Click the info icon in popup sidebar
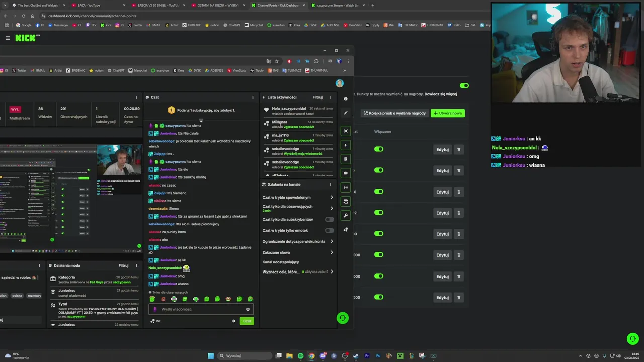644x362 pixels. pyautogui.click(x=345, y=99)
